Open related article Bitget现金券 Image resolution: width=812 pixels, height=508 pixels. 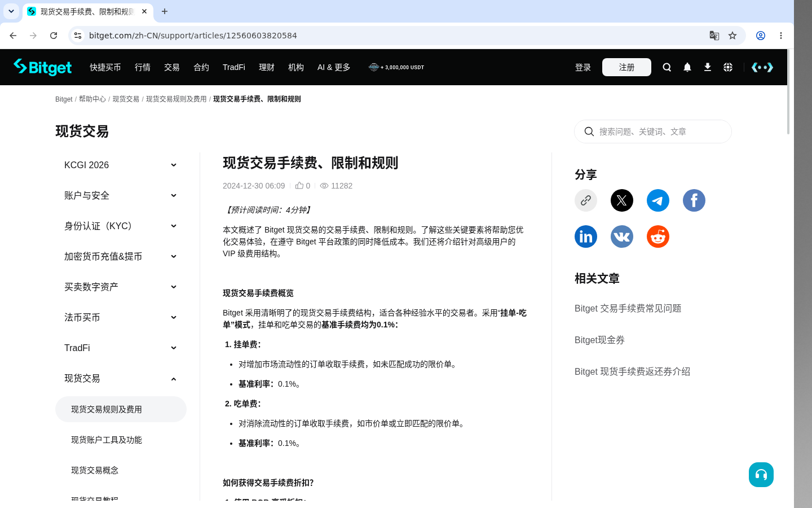[x=599, y=340]
